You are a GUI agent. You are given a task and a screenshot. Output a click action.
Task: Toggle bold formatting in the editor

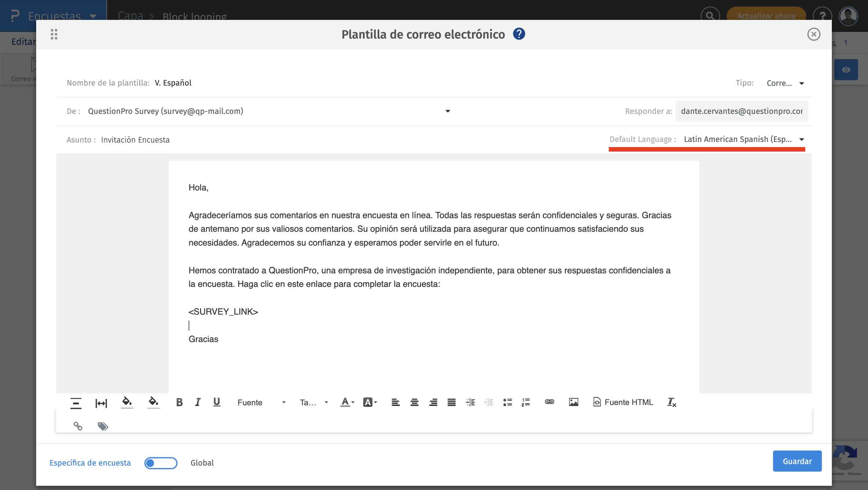pyautogui.click(x=179, y=402)
